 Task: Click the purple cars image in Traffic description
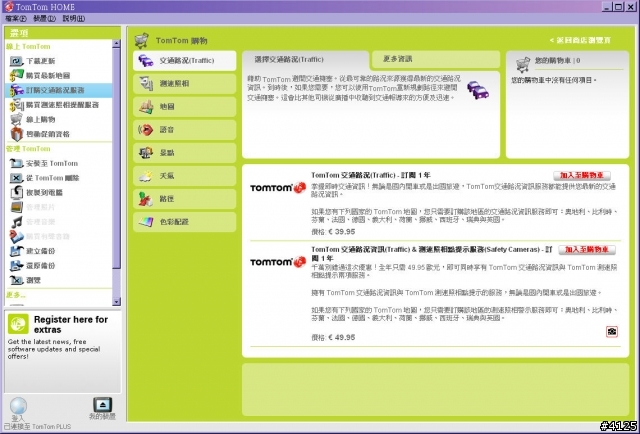(478, 90)
